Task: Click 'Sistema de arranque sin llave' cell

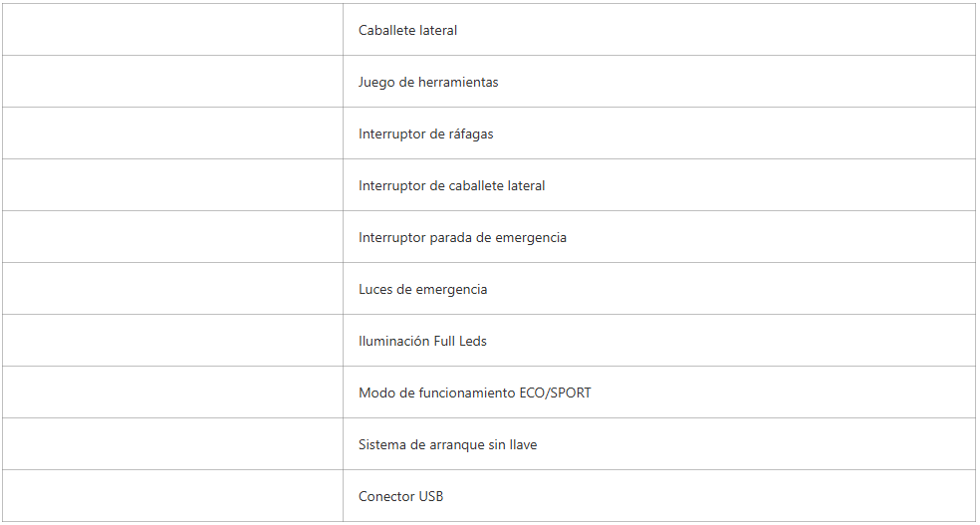Action: [448, 444]
